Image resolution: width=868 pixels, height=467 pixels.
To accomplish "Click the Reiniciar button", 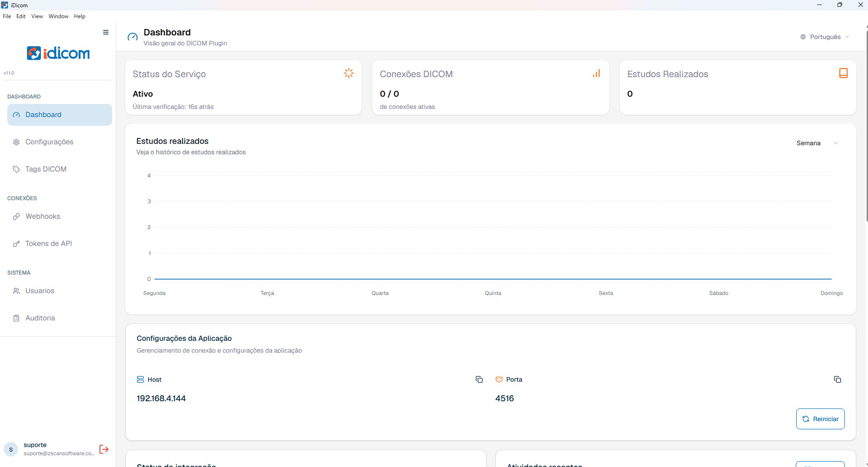I will coord(820,419).
